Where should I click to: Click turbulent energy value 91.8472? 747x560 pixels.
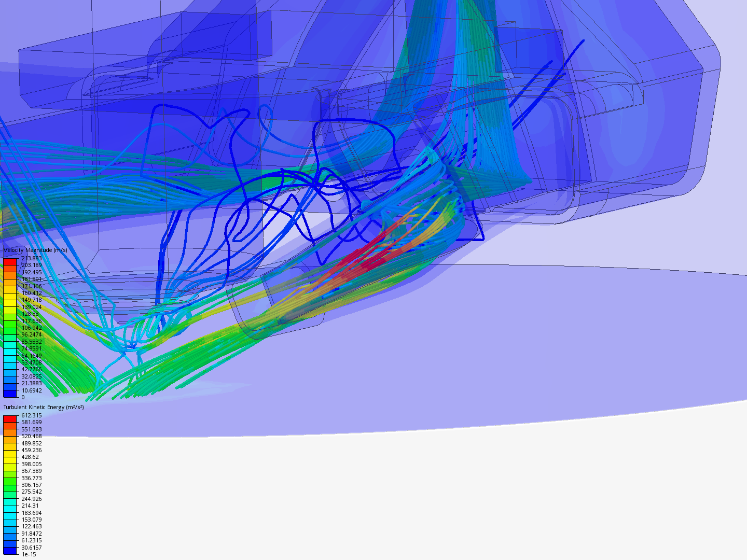tap(32, 534)
